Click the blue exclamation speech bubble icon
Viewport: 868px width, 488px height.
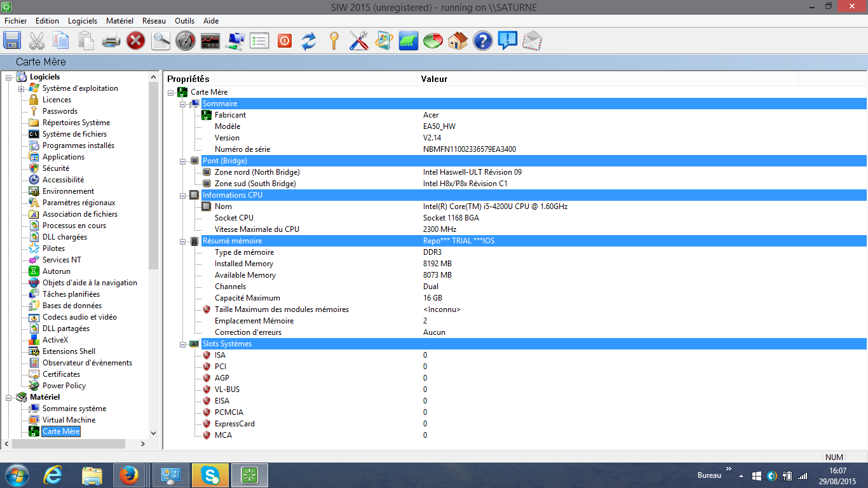(508, 41)
